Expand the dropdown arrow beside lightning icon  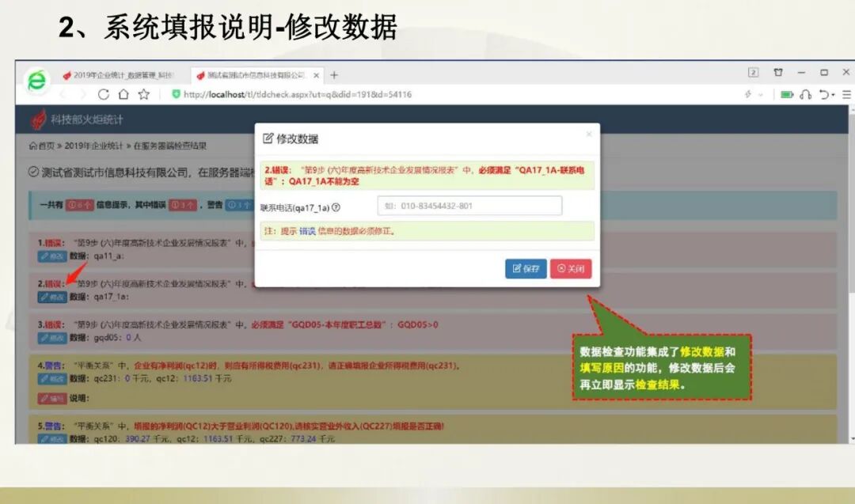click(761, 95)
